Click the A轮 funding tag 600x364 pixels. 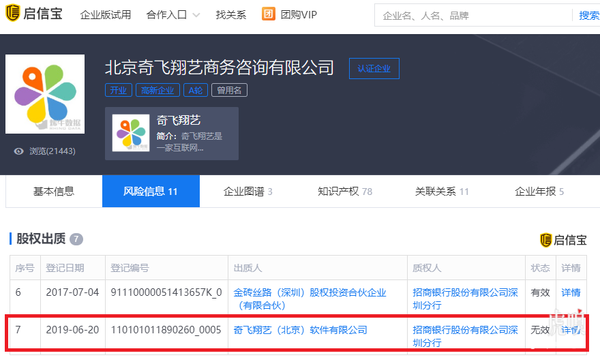click(x=196, y=91)
